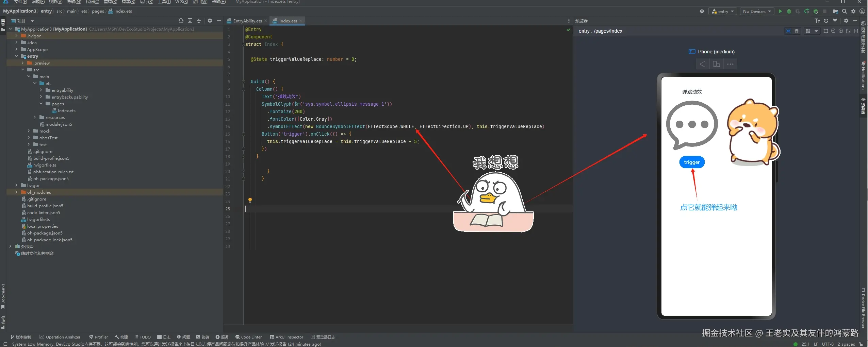The width and height of the screenshot is (868, 347).
Task: Toggle the Profiler tool window
Action: (x=98, y=337)
